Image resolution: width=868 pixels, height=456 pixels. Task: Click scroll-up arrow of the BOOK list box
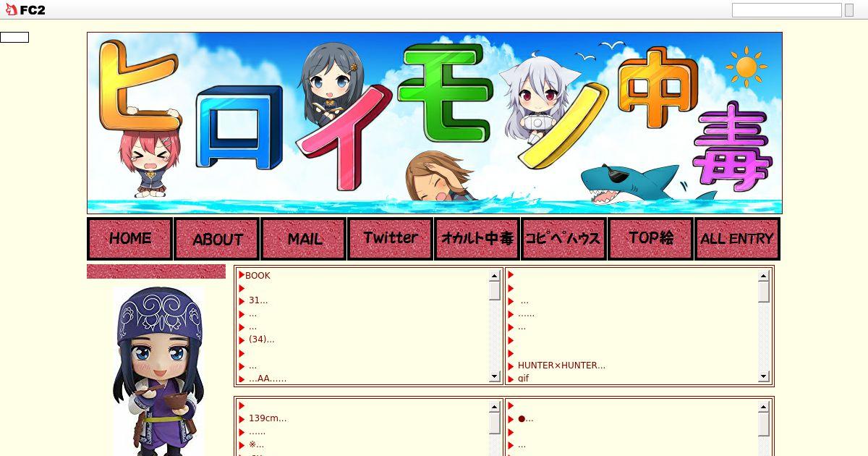pyautogui.click(x=495, y=276)
